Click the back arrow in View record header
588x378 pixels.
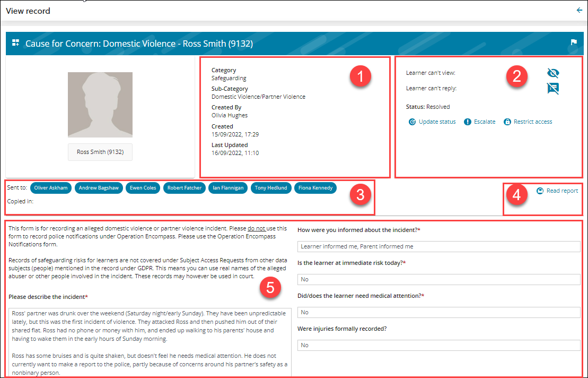pos(578,10)
